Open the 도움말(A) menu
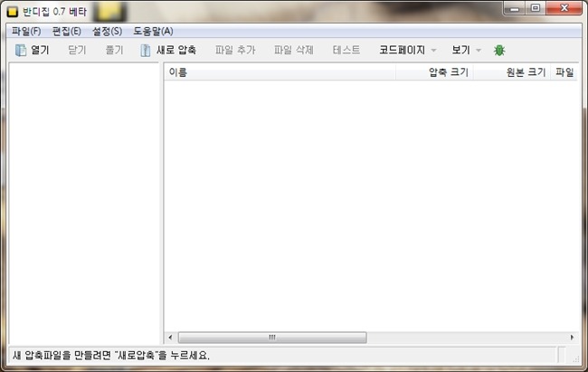This screenshot has height=372, width=588. click(x=153, y=31)
